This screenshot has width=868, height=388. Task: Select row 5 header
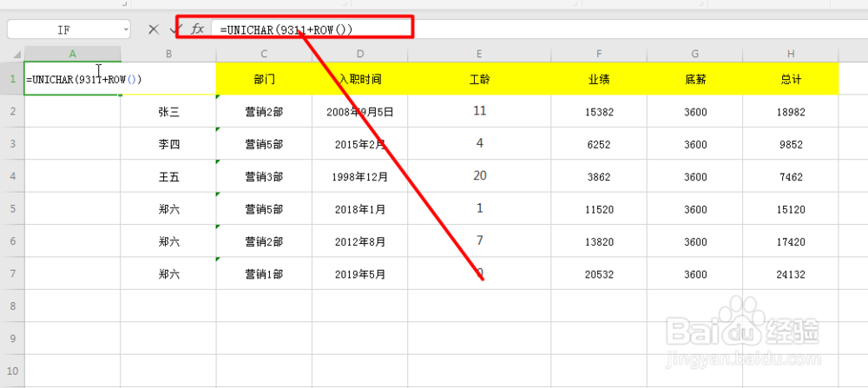pyautogui.click(x=12, y=208)
